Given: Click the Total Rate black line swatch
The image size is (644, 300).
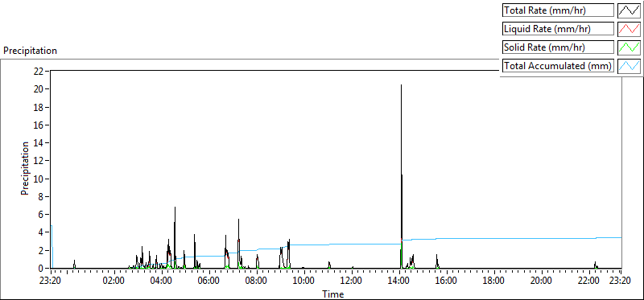Looking at the screenshot, I should pyautogui.click(x=630, y=10).
